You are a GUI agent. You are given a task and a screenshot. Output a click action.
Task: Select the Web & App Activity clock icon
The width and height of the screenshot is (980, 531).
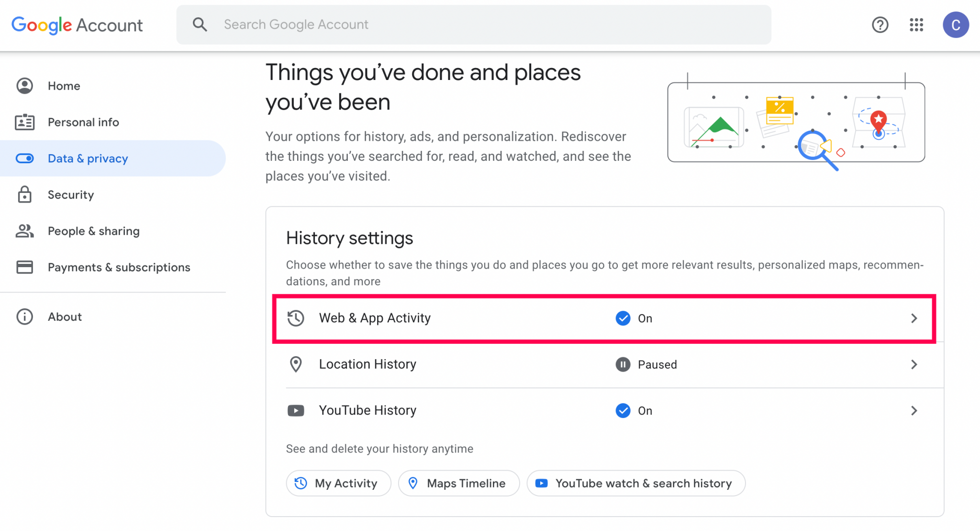coord(296,317)
